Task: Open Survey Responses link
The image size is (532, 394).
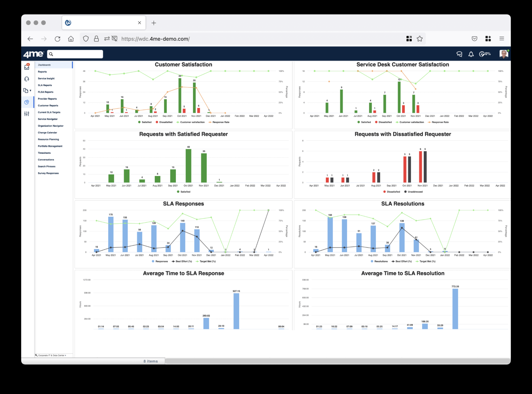Action: point(48,173)
